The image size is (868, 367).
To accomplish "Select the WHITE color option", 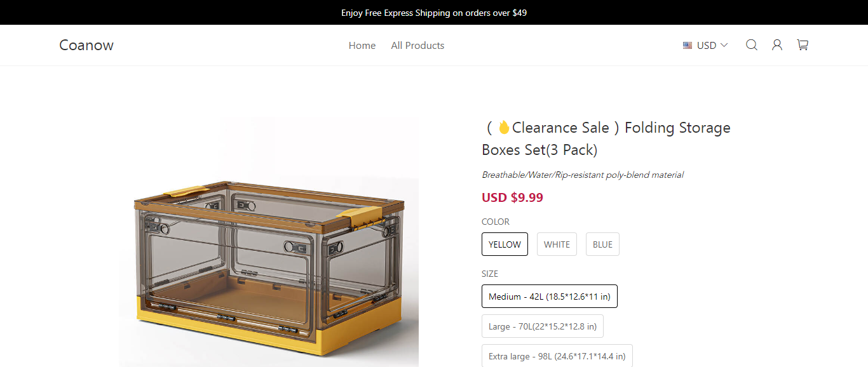I will click(x=557, y=244).
